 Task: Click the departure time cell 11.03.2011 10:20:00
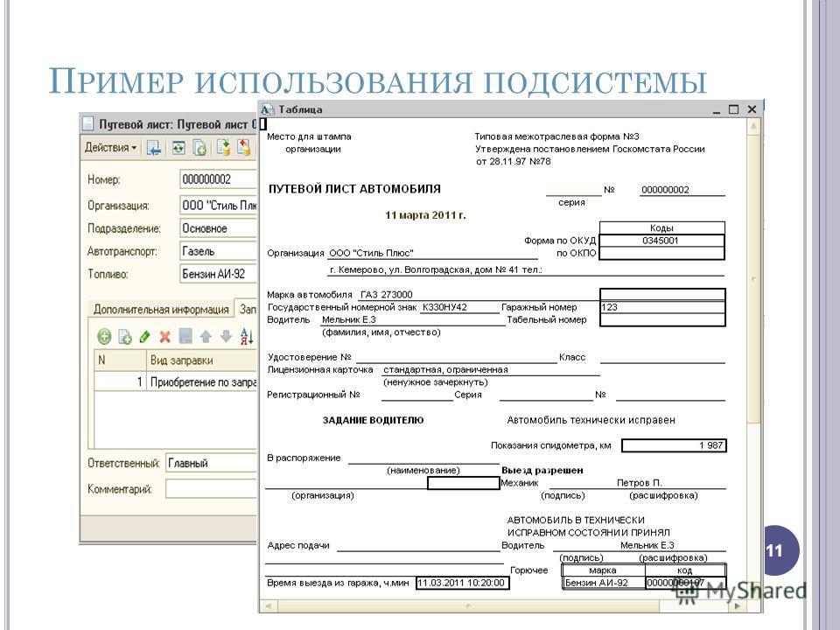[x=462, y=583]
